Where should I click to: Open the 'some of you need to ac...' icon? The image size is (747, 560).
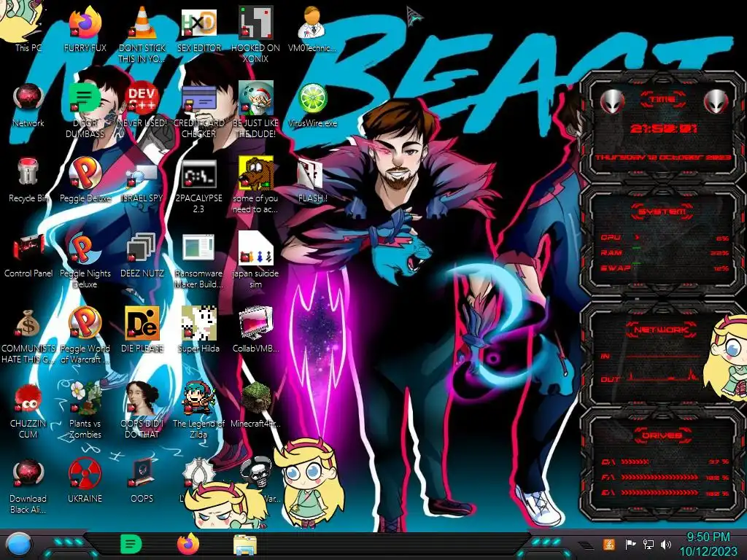255,172
